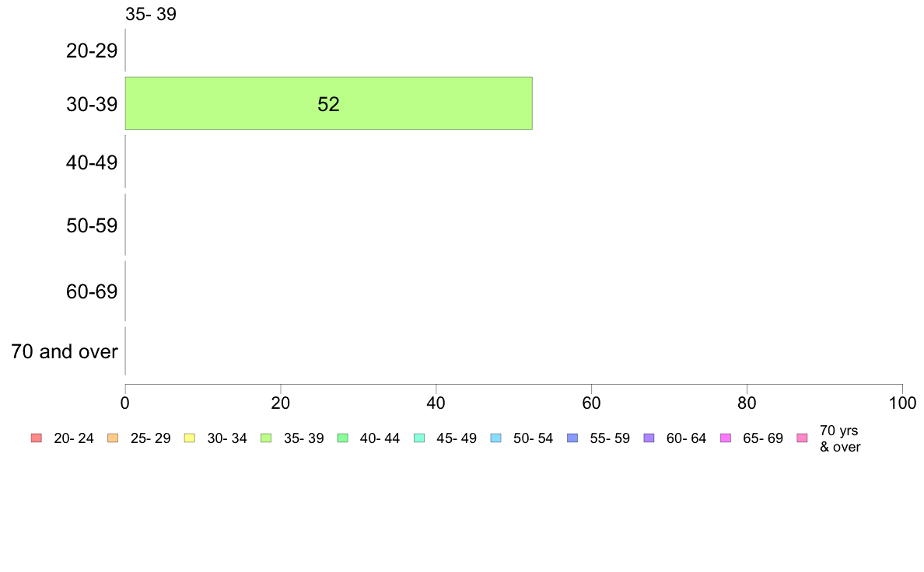Click the 60- 64 legend text label
This screenshot has height=572, width=924.
[x=686, y=438]
